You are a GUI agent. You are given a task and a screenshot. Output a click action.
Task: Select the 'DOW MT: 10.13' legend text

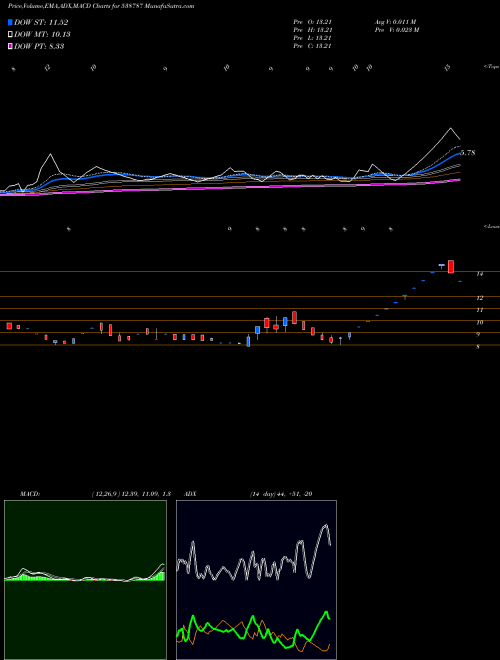point(42,35)
